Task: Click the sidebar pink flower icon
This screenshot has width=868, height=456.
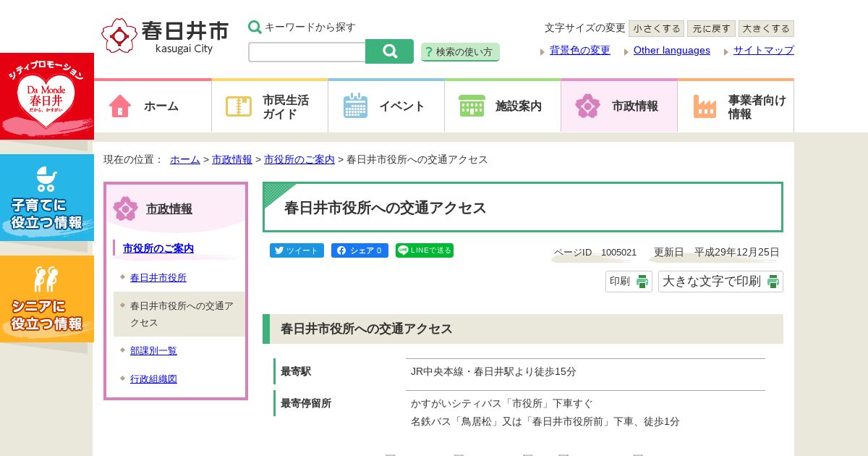Action: click(125, 208)
